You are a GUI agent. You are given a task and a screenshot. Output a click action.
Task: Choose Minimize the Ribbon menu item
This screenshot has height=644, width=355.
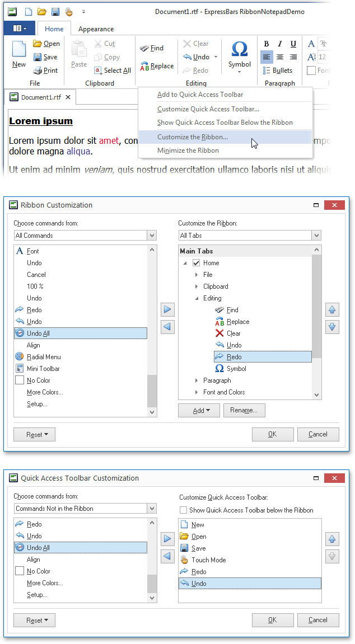[225, 151]
